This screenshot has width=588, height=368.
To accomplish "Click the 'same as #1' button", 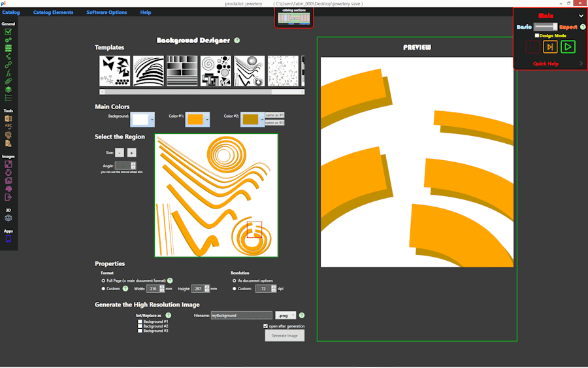I will click(274, 115).
